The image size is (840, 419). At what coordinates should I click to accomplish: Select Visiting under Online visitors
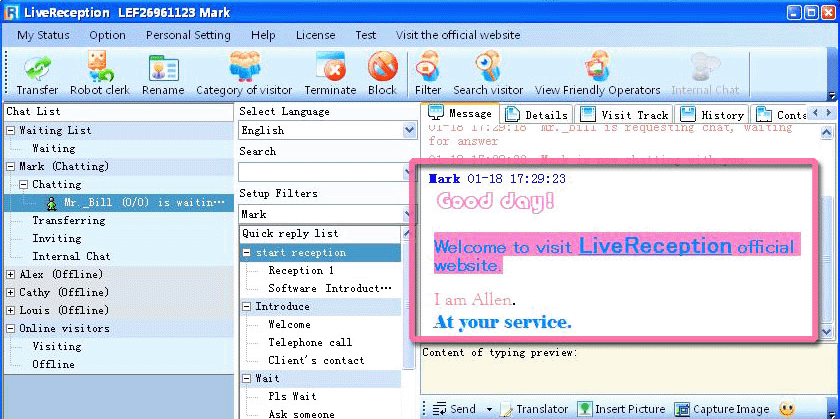point(56,346)
